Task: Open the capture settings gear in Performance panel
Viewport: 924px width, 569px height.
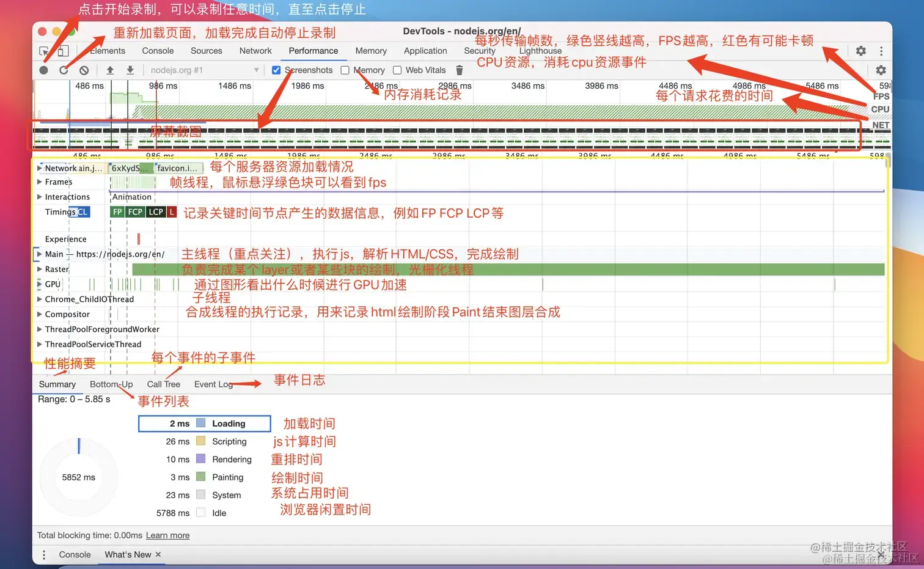Action: [x=881, y=70]
